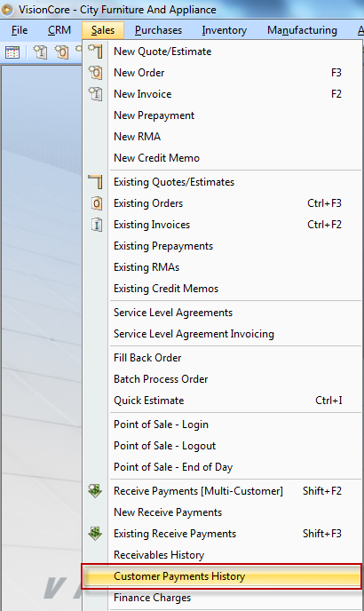Image resolution: width=364 pixels, height=611 pixels.
Task: Open the CRM menu
Action: tap(59, 30)
